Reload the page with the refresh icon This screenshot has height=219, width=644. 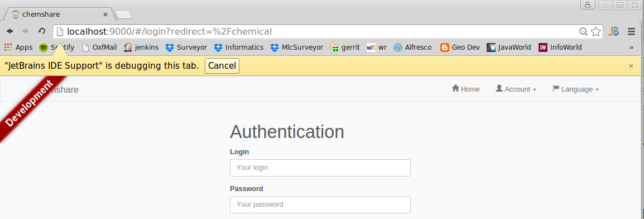point(41,31)
